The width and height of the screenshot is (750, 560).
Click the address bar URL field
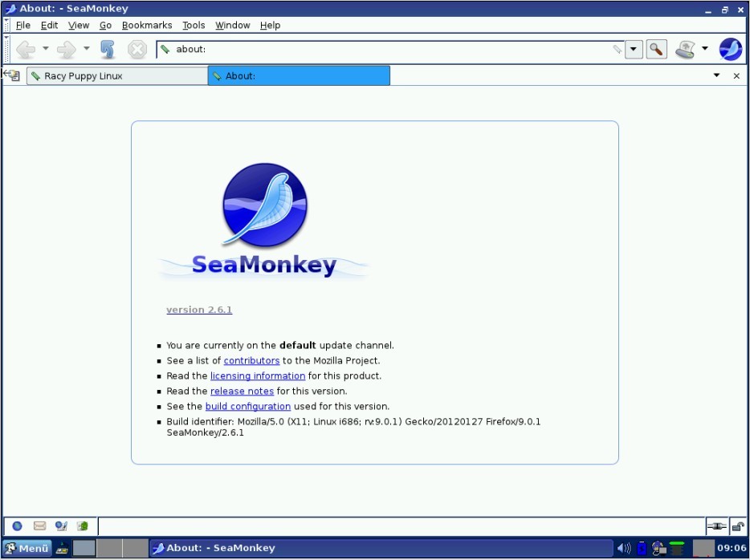(392, 49)
